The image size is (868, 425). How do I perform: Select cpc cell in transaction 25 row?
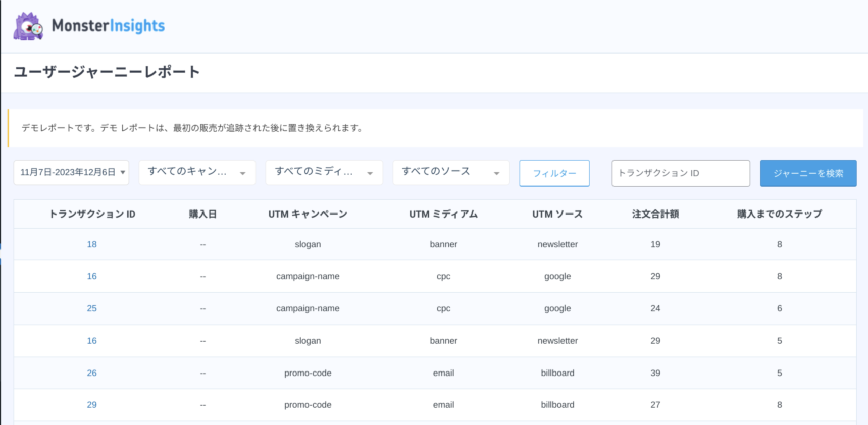click(x=443, y=308)
